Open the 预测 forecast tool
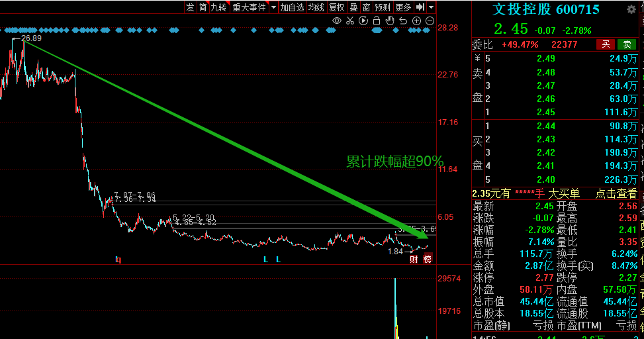The width and height of the screenshot is (644, 339). pyautogui.click(x=383, y=7)
